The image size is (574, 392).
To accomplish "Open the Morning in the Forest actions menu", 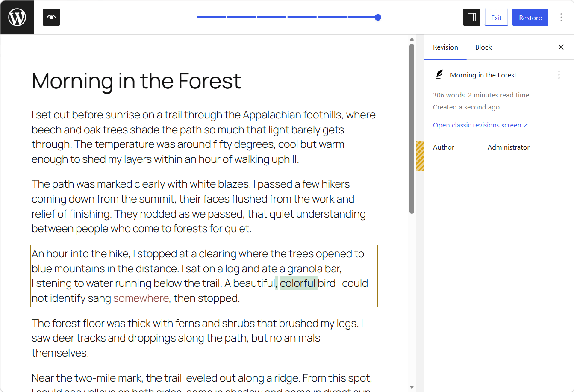I will pyautogui.click(x=559, y=75).
